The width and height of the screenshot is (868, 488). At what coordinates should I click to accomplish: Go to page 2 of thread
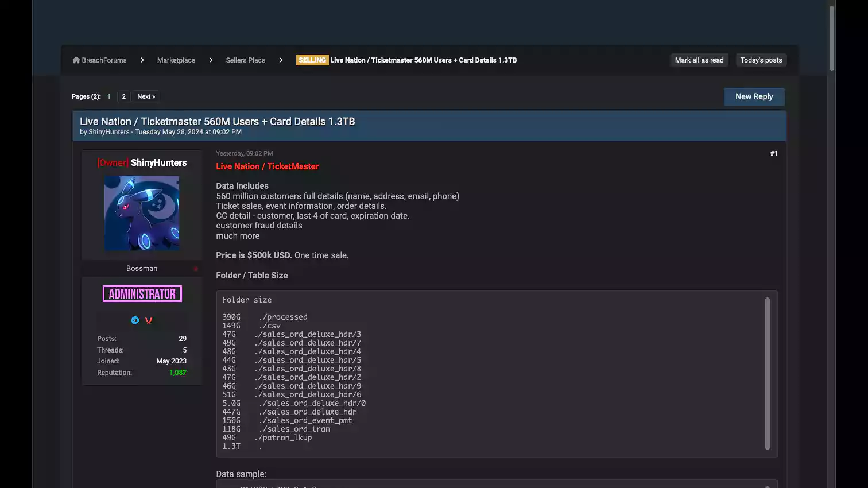(123, 96)
